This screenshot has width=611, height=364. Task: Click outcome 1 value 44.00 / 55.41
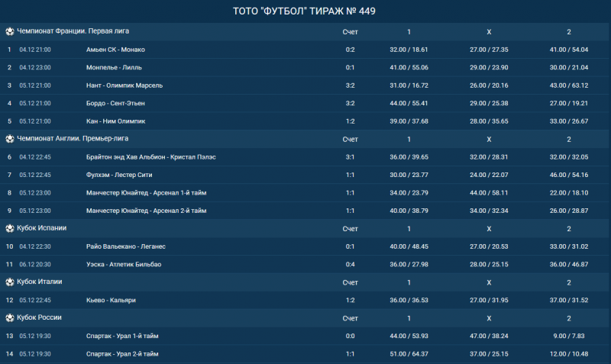click(409, 104)
